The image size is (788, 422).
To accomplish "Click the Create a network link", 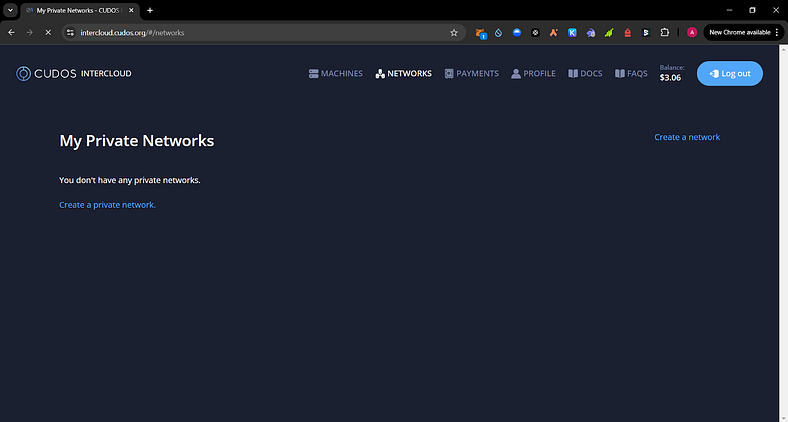I will point(687,137).
